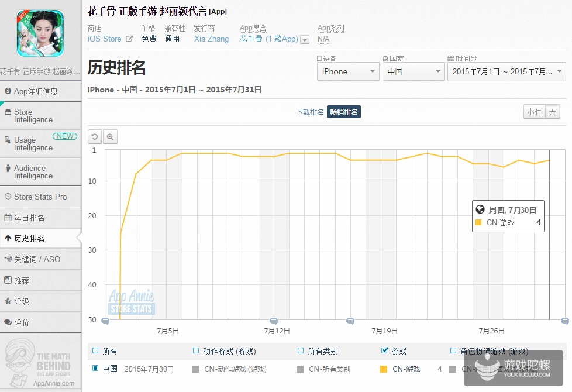Uncheck the 游戏 category checkbox

tap(384, 351)
